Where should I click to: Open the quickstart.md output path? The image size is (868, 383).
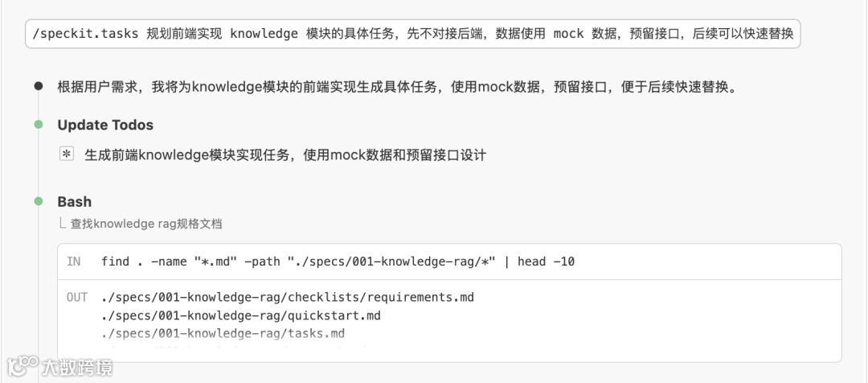[241, 315]
